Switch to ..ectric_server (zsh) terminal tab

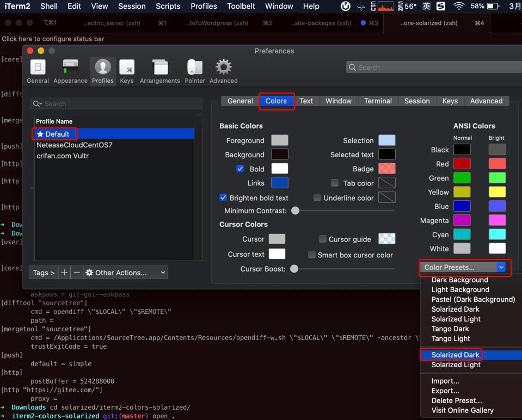[x=112, y=23]
